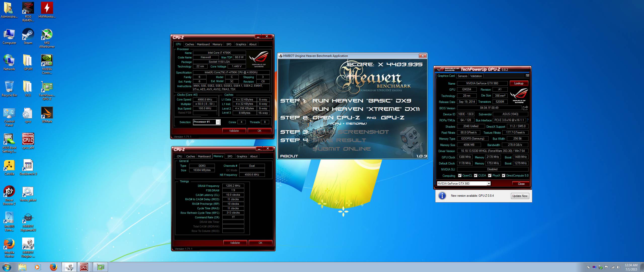The image size is (644, 272).
Task: Click GPU-Z Bus Interface question mark
Action: click(528, 120)
